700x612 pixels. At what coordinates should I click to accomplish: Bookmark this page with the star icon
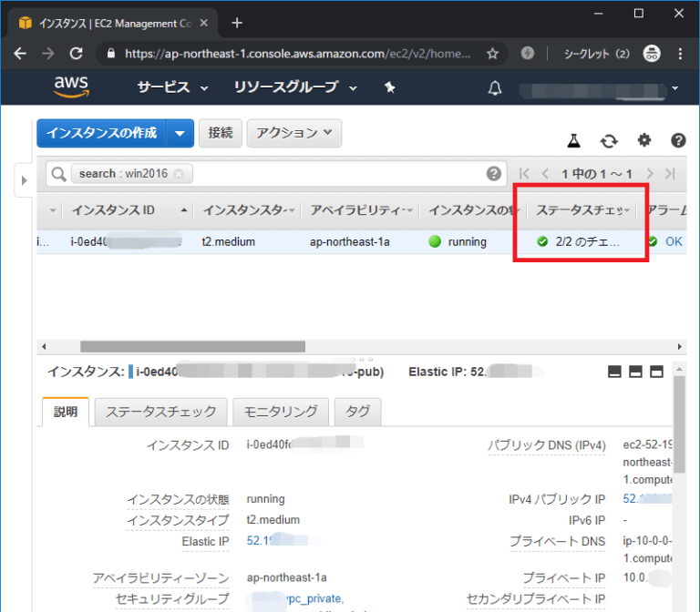tap(492, 54)
